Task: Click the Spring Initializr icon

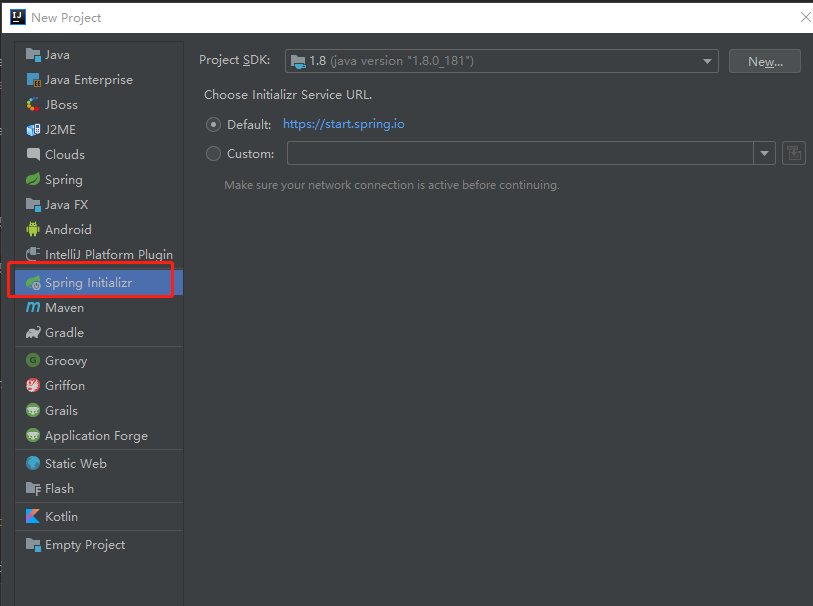Action: pos(33,283)
